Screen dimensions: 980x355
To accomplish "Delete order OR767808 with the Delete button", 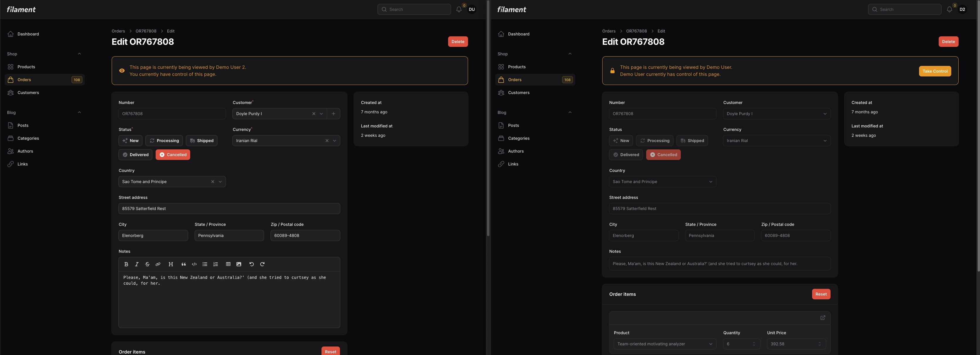I will click(x=458, y=41).
